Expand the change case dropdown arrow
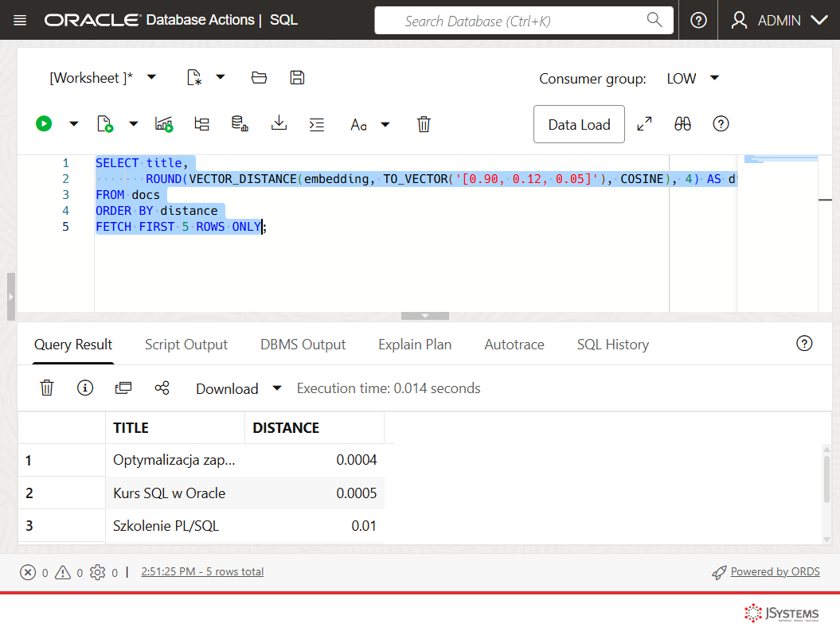Screen dimensions: 840x635 click(385, 125)
